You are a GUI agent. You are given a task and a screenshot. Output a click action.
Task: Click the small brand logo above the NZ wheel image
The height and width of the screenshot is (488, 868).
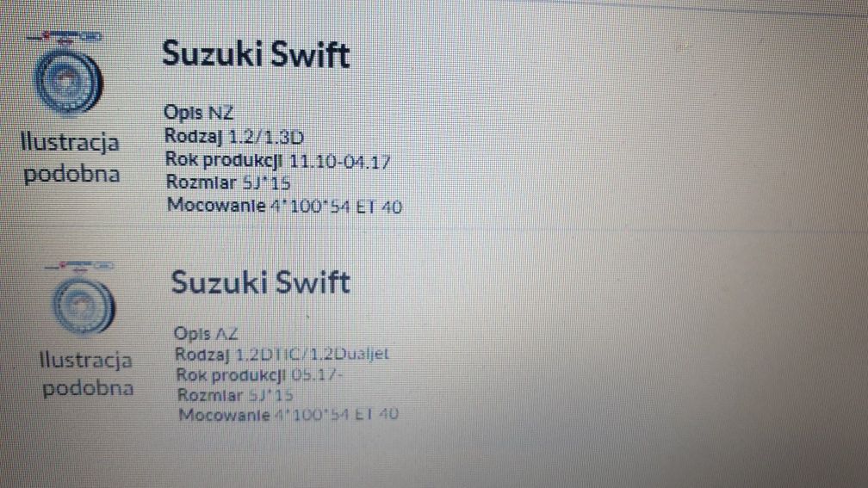(x=65, y=38)
